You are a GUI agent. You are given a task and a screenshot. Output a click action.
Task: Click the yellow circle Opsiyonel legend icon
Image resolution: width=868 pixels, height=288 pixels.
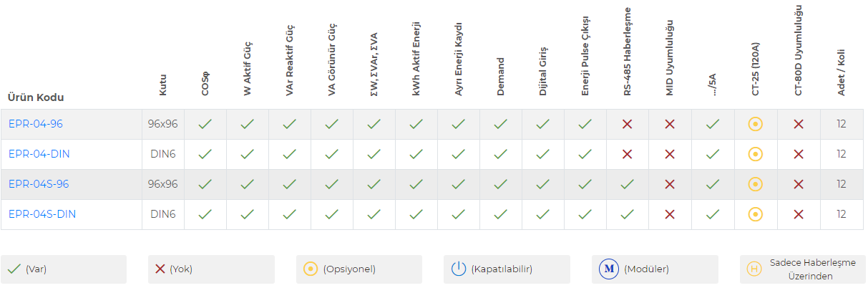310,269
